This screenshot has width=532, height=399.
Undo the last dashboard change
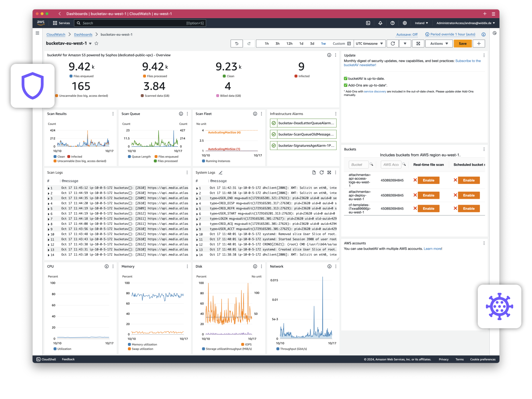(237, 44)
